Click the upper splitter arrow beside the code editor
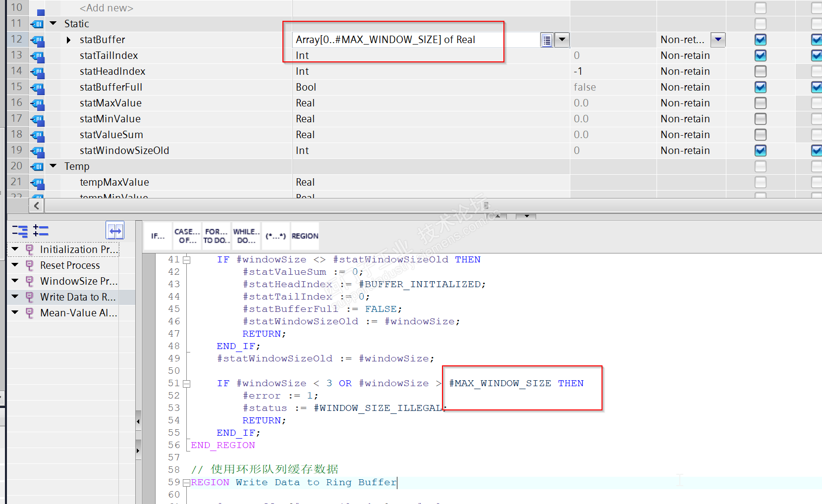This screenshot has width=822, height=504. point(138,421)
